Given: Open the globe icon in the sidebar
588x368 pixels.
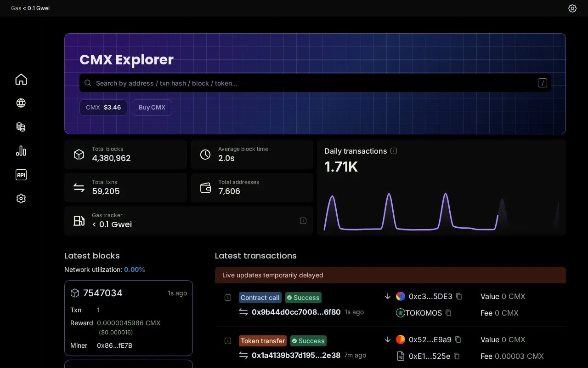Looking at the screenshot, I should [21, 103].
